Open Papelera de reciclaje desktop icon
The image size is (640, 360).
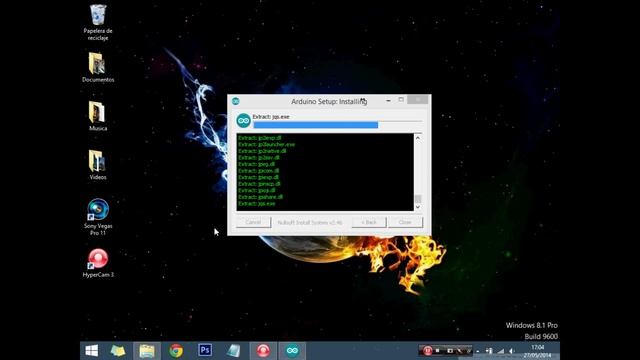(x=98, y=22)
